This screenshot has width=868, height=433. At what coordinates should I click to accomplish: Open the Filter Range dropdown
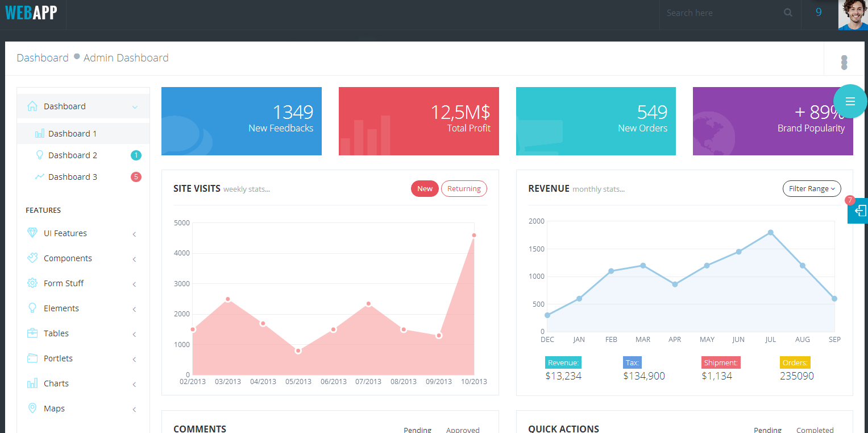click(812, 189)
